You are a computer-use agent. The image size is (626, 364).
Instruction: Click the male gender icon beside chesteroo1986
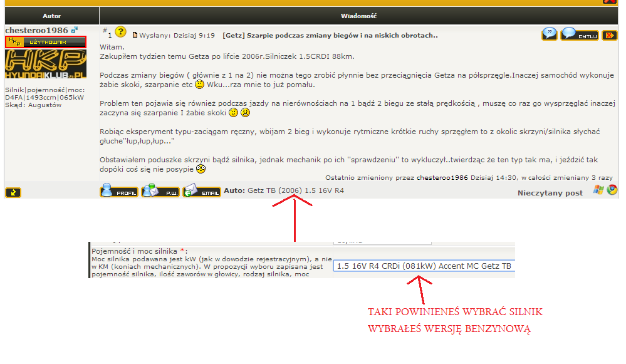point(75,30)
